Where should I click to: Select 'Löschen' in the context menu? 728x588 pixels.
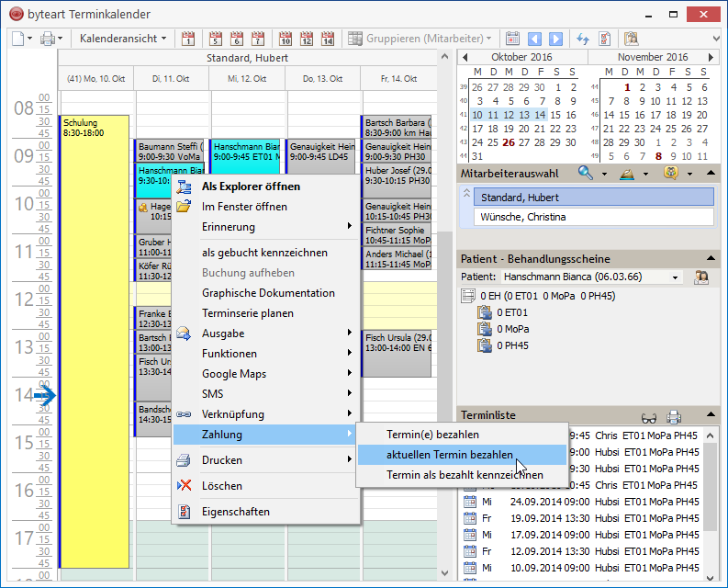click(x=221, y=486)
